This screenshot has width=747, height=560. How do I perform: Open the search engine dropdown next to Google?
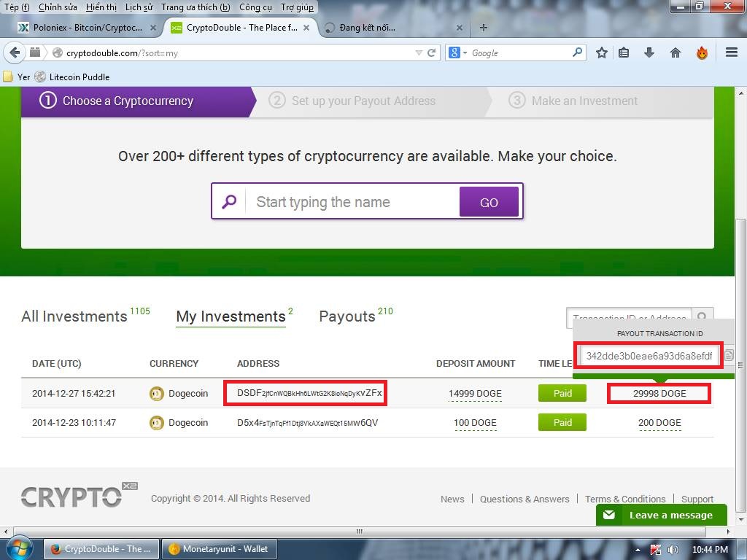coord(465,52)
